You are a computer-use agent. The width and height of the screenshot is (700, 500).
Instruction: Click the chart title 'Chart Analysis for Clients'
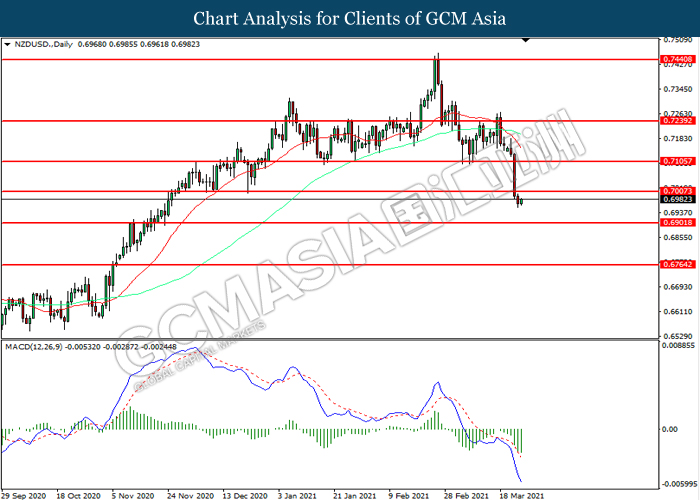[x=349, y=18]
